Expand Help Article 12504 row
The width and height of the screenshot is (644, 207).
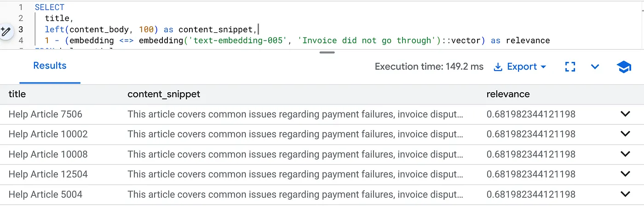[625, 174]
